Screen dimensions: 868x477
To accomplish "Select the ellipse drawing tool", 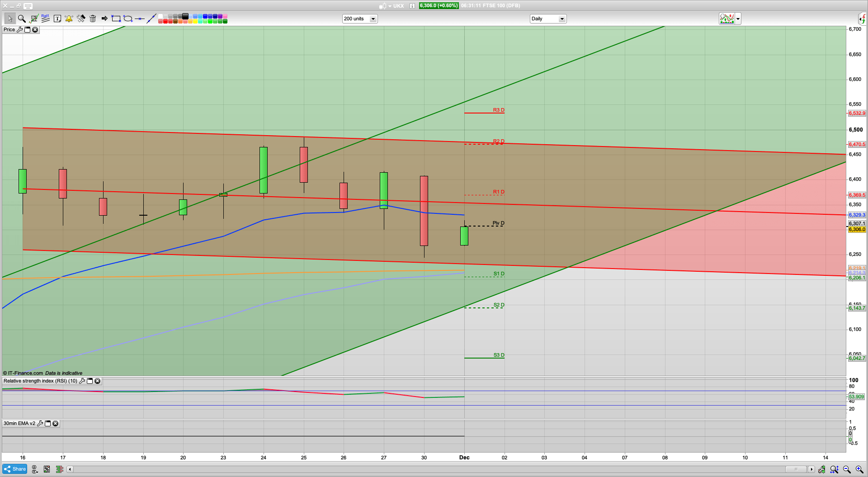I will [x=128, y=19].
